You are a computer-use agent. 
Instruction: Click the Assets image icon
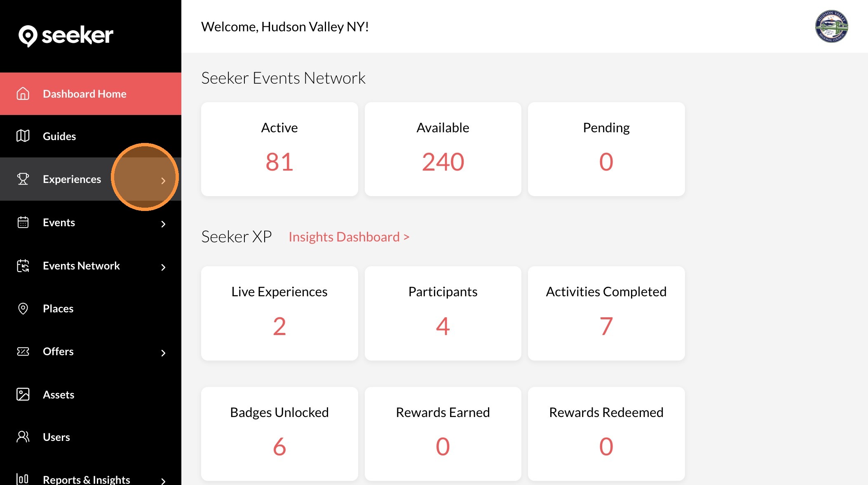(x=23, y=394)
